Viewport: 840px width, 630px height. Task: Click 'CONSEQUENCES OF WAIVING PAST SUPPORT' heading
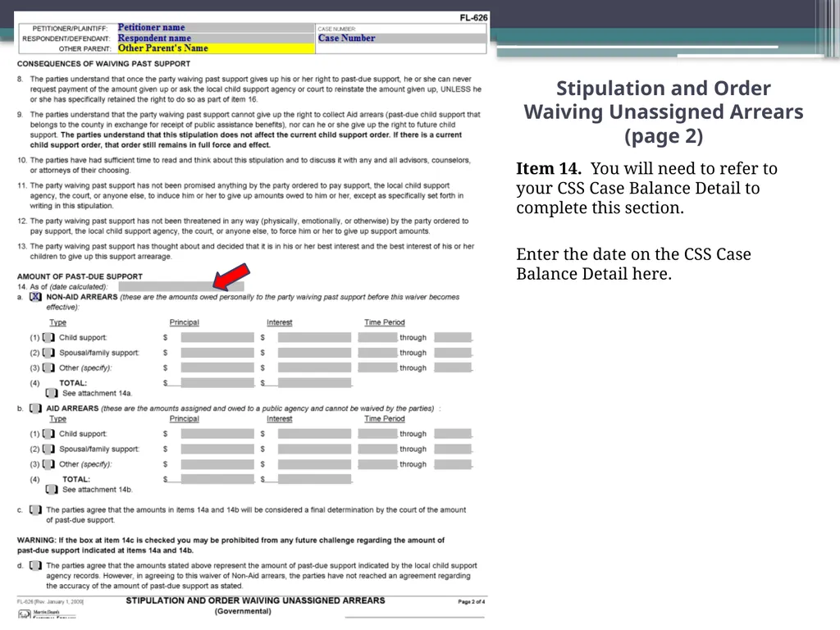pyautogui.click(x=103, y=64)
